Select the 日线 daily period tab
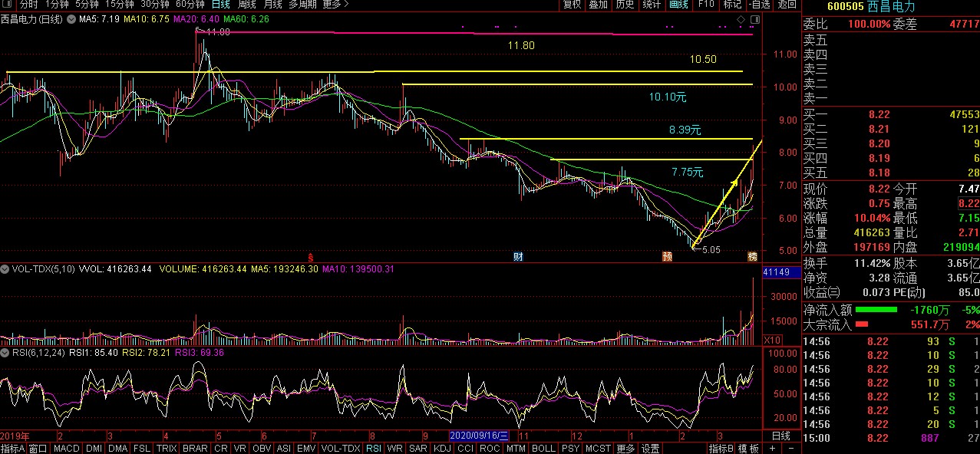Viewport: 980px width, 454px height. point(220,4)
